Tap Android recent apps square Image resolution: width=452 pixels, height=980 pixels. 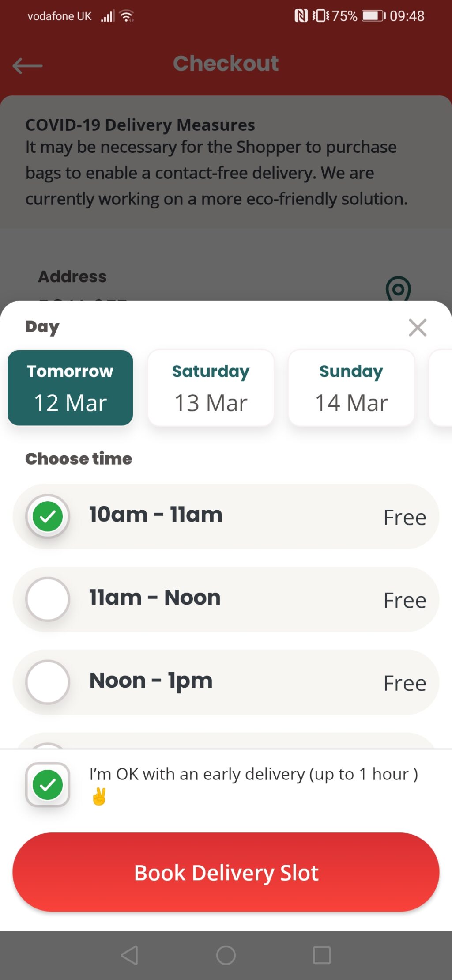[x=322, y=955]
